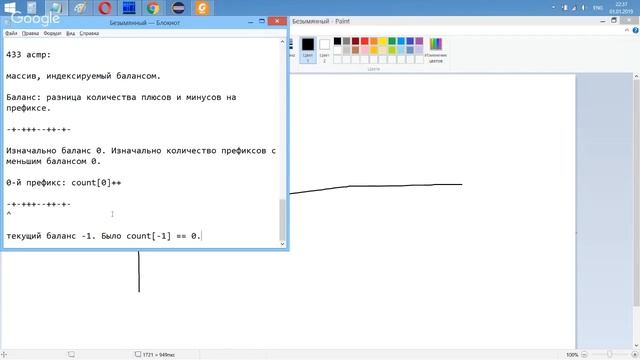Screen dimensions: 640x360
Task: Open the taskbar clock and date
Action: pyautogui.click(x=621, y=8)
